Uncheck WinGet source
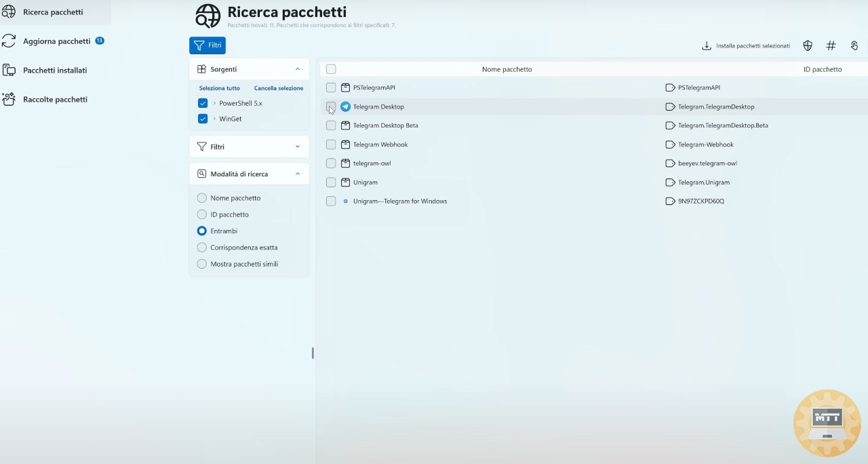Image resolution: width=868 pixels, height=464 pixels. pos(203,119)
